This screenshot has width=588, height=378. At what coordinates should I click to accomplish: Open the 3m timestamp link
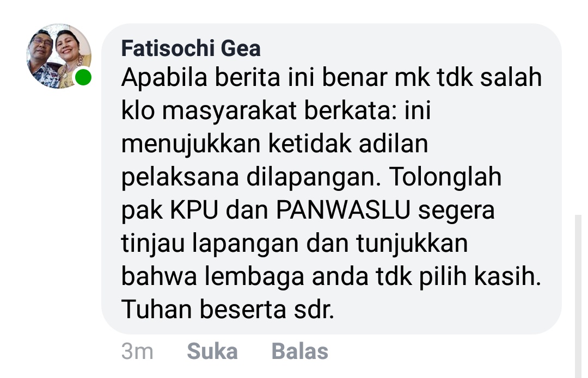137,351
